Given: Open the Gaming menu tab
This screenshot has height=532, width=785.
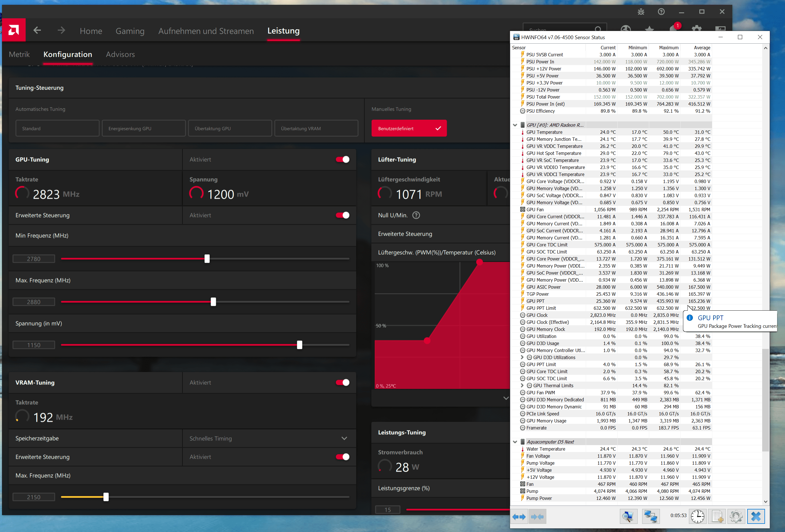Looking at the screenshot, I should [130, 31].
